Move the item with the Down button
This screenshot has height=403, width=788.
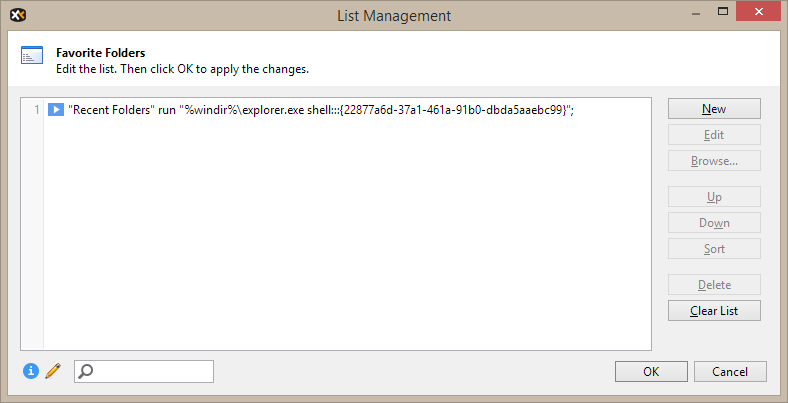(x=714, y=223)
